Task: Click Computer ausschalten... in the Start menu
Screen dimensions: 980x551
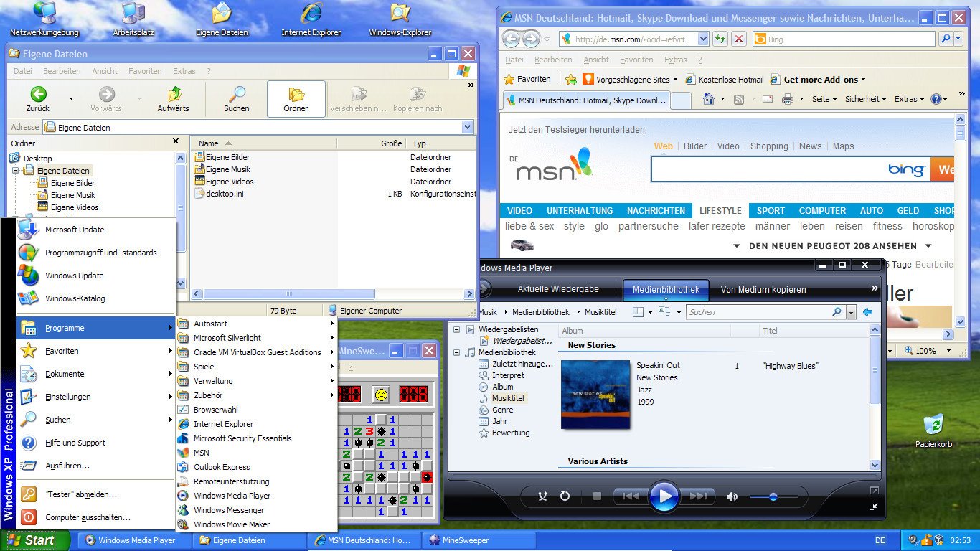Action: [x=96, y=517]
